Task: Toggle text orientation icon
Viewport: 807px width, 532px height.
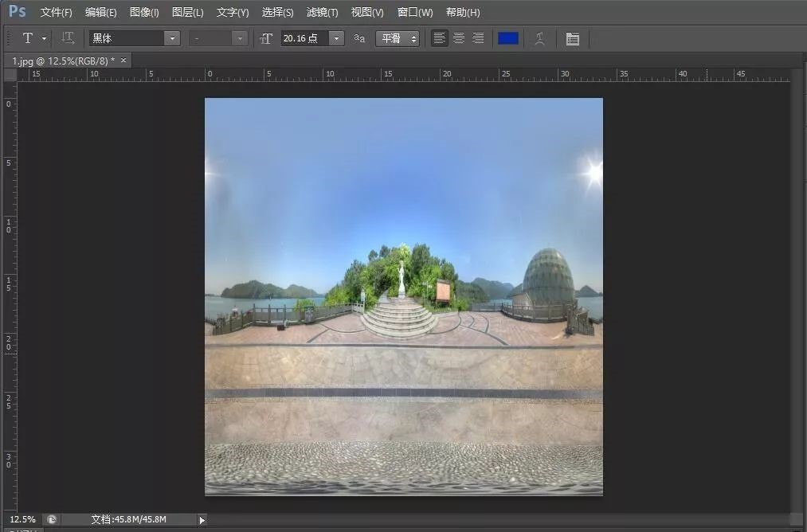Action: (x=68, y=38)
